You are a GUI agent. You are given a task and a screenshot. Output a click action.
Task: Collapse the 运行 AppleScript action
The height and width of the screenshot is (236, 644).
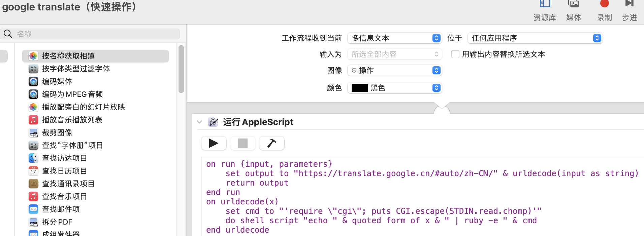click(199, 122)
